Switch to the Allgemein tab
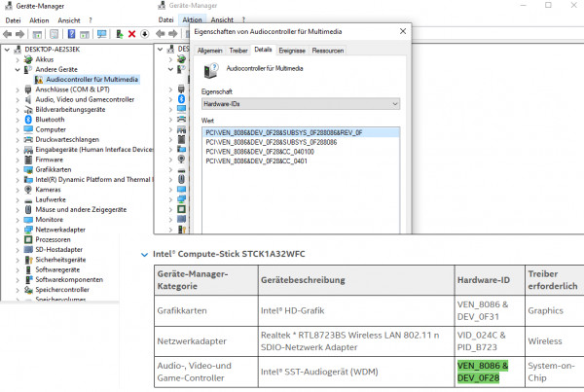The height and width of the screenshot is (392, 584). click(x=209, y=51)
